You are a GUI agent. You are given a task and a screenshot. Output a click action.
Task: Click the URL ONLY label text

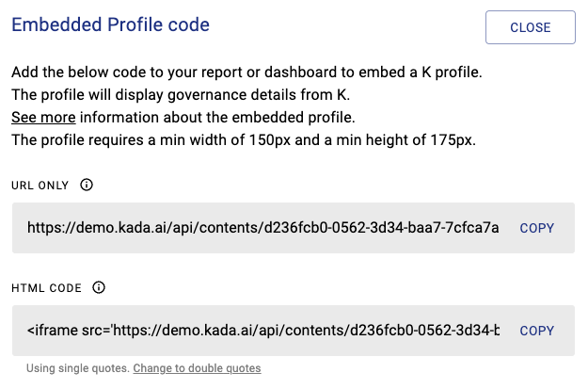tap(40, 186)
